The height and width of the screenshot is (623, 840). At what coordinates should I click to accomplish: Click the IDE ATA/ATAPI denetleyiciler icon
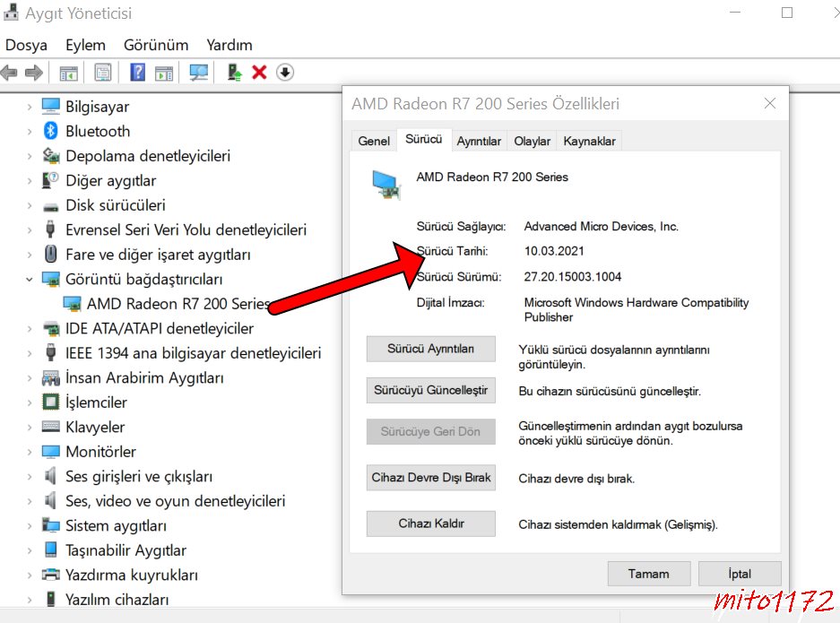pos(51,328)
